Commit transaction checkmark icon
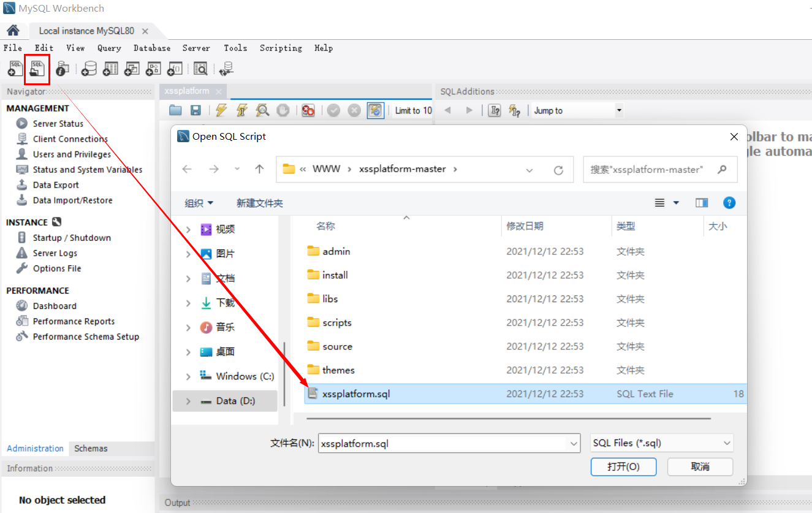The height and width of the screenshot is (513, 812). [x=333, y=110]
